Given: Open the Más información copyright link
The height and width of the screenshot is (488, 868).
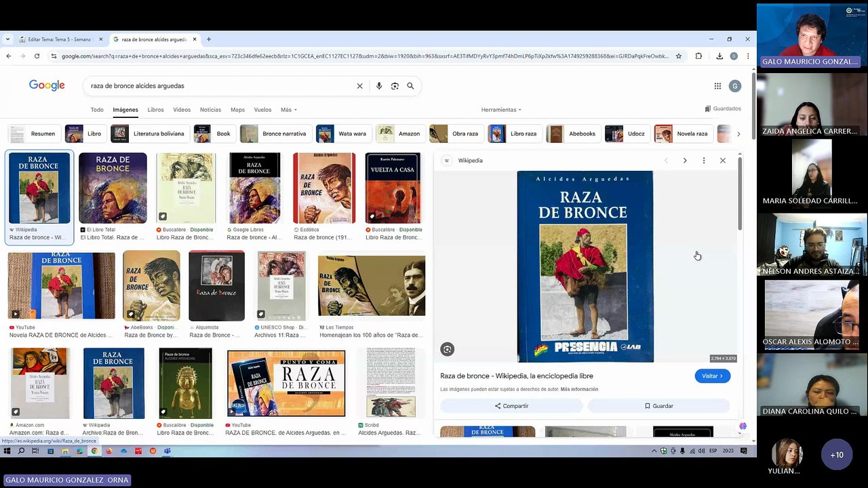Looking at the screenshot, I should [579, 390].
